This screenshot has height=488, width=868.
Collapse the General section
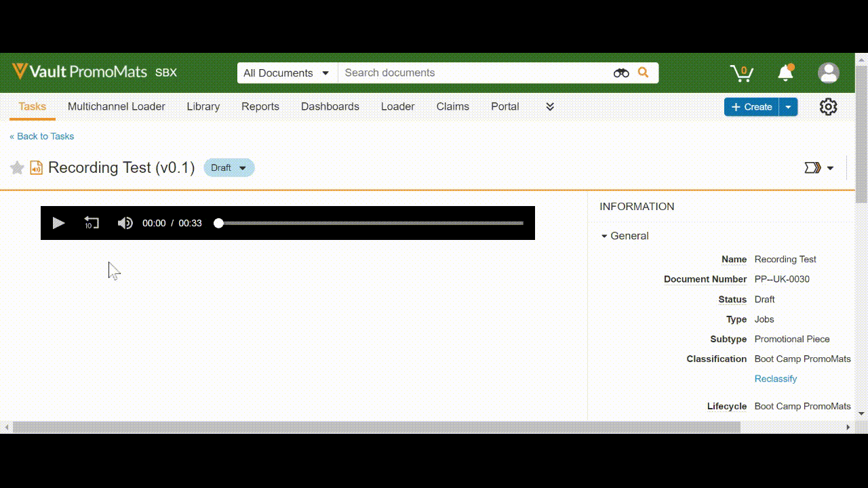coord(604,236)
